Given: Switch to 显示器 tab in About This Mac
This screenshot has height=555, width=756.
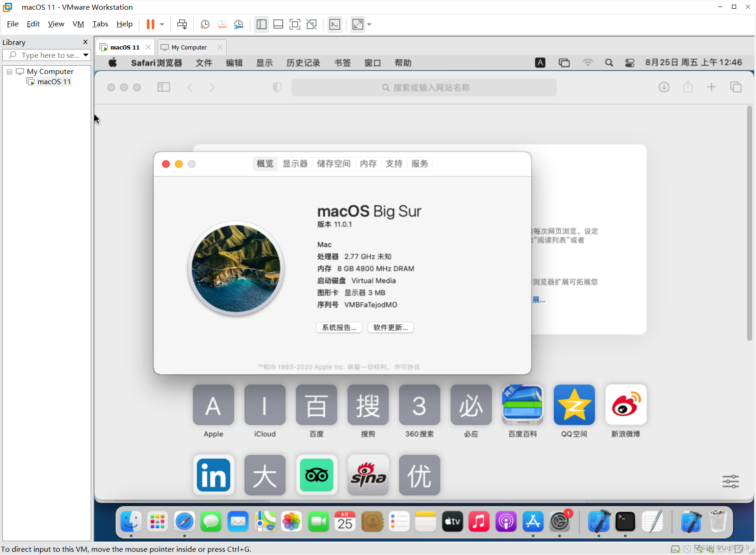Looking at the screenshot, I should click(x=295, y=164).
